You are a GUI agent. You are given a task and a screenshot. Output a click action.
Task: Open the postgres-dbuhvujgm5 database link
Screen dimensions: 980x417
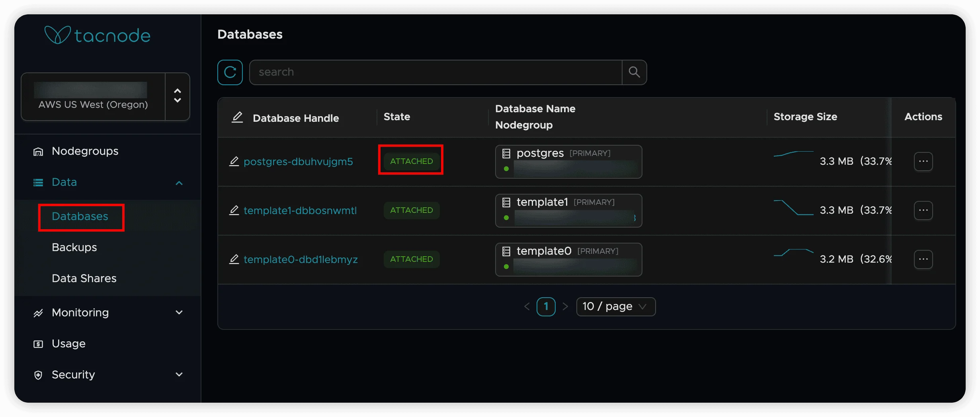click(x=298, y=162)
